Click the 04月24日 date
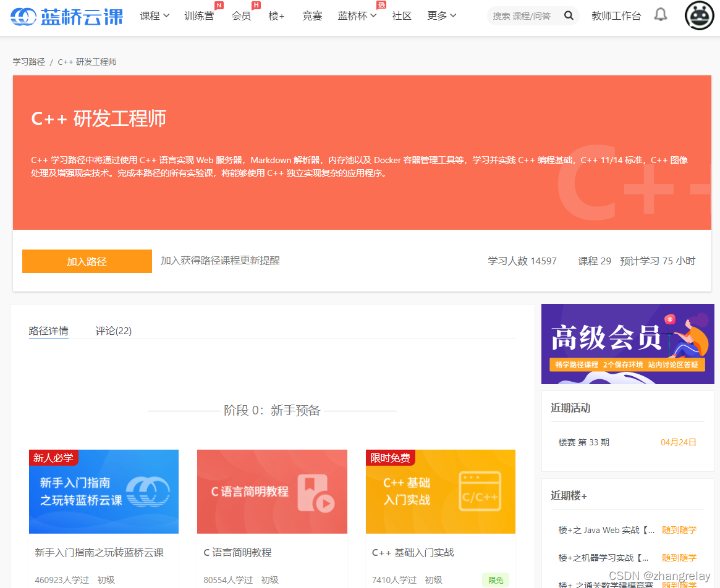 [x=678, y=442]
